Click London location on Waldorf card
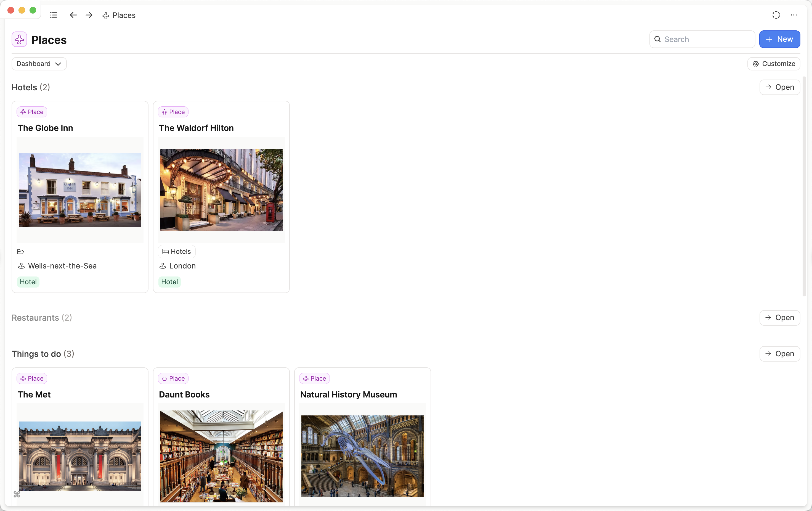Viewport: 812px width, 511px height. coord(177,266)
